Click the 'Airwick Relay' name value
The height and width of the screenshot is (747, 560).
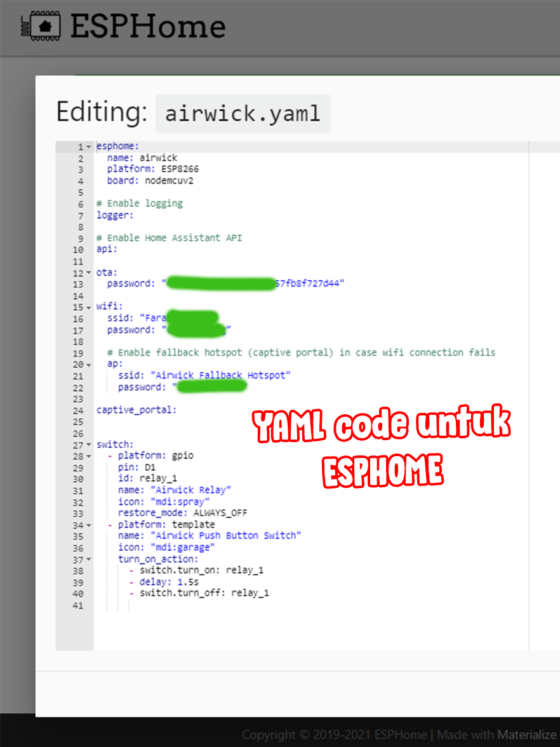click(190, 490)
